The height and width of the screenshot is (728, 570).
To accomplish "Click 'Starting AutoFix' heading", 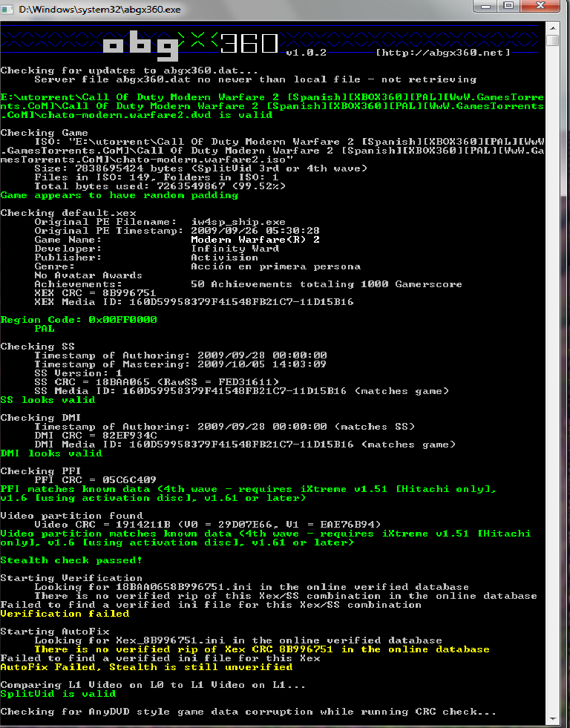I will 55,632.
